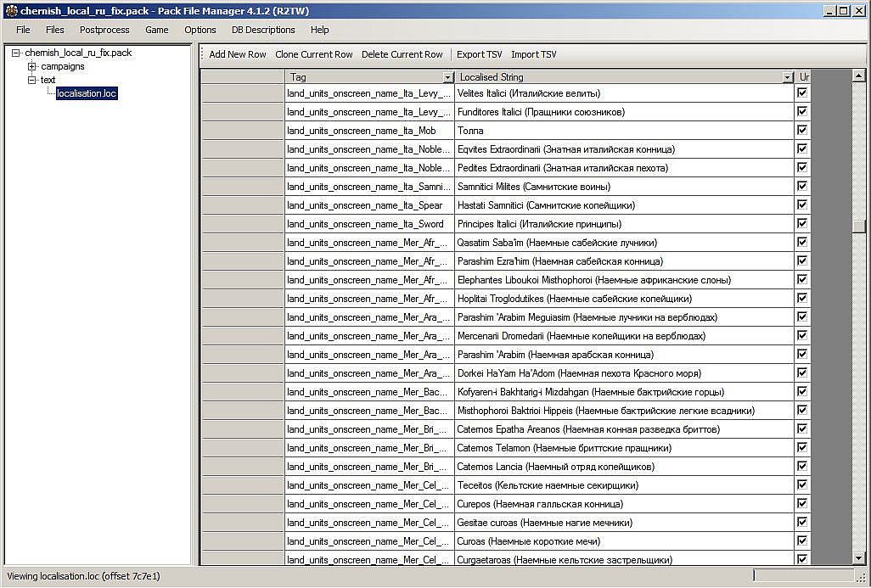Click the Principes Italici localised string cell
Viewport: 871px width, 588px height.
624,224
